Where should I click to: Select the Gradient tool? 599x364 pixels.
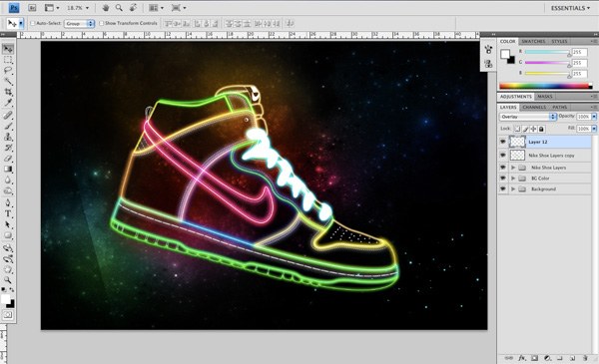tap(8, 169)
